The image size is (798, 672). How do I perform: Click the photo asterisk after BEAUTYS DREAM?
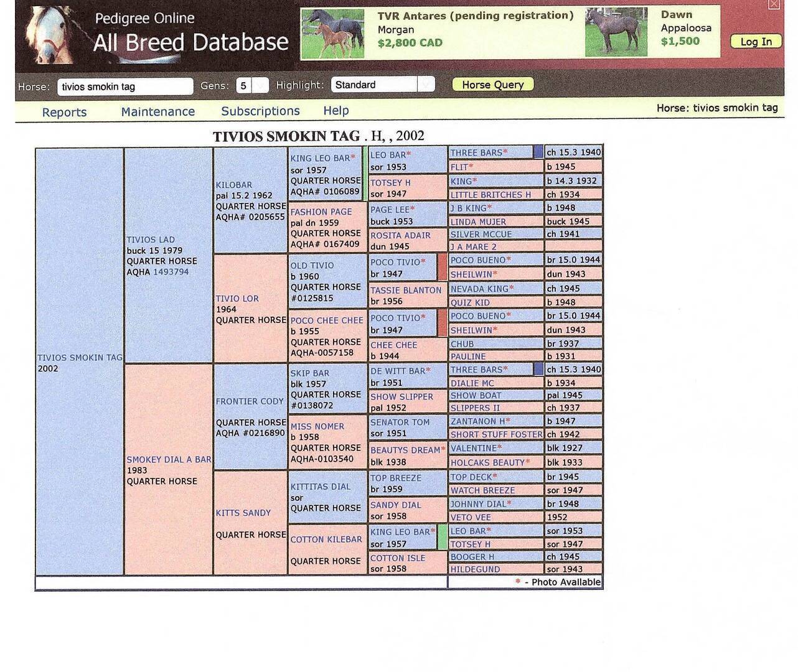point(443,449)
